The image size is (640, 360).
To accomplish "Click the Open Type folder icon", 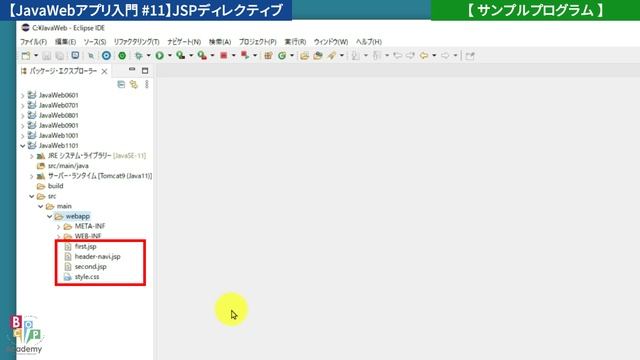I will pos(304,56).
